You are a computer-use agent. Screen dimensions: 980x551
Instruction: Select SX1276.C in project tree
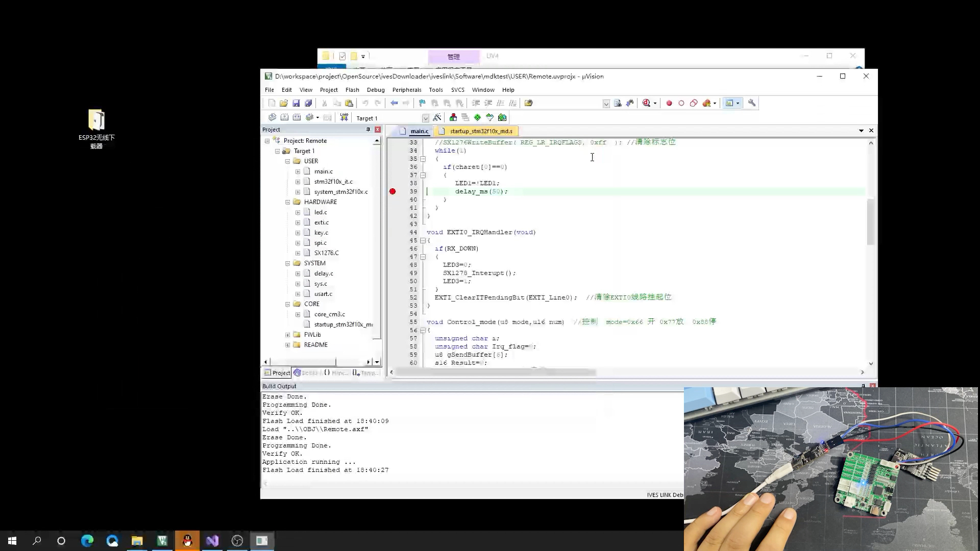pyautogui.click(x=326, y=253)
